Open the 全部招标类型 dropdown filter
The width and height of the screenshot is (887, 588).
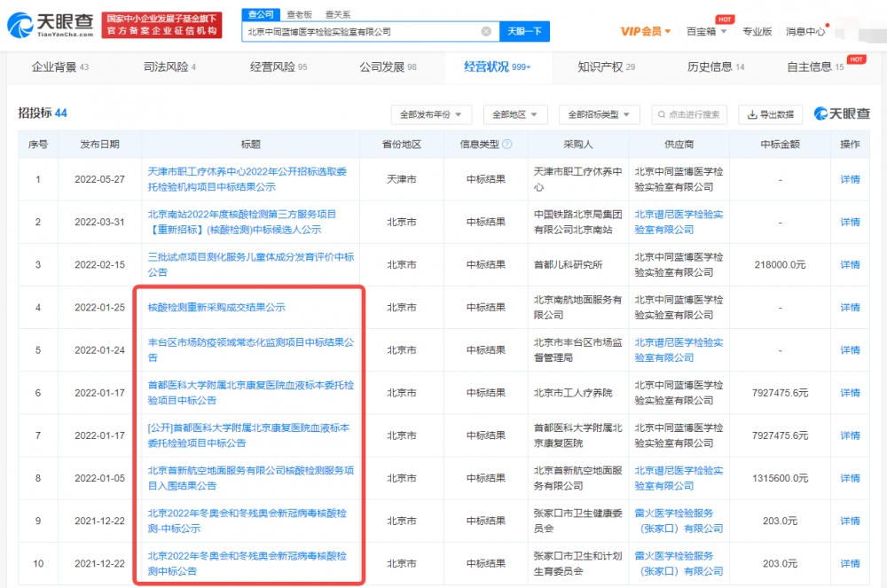point(599,114)
